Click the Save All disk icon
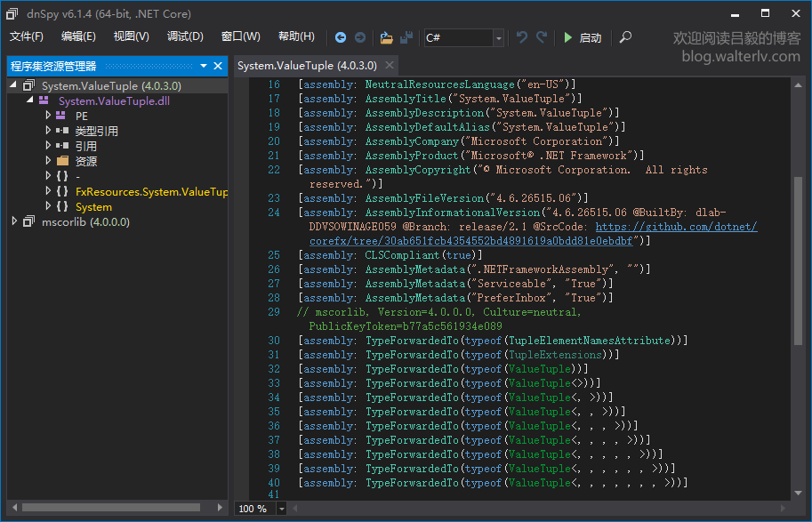This screenshot has width=812, height=522. tap(406, 37)
